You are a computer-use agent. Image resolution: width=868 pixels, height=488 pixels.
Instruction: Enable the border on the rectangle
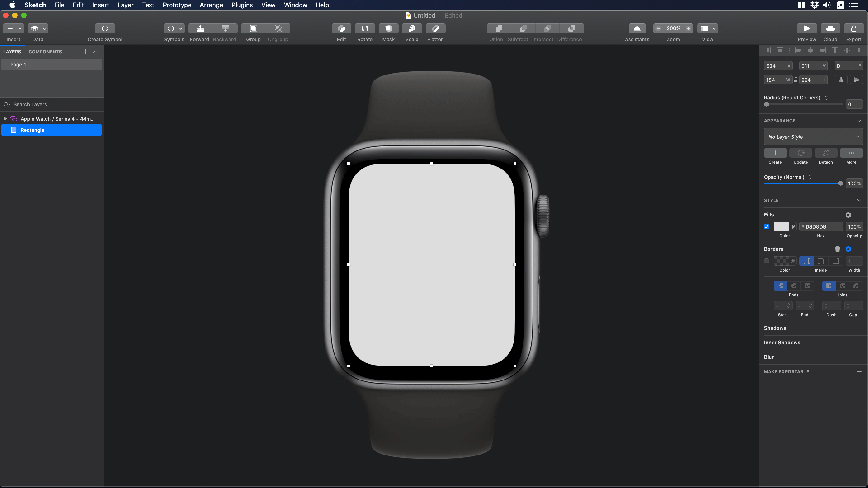(766, 261)
